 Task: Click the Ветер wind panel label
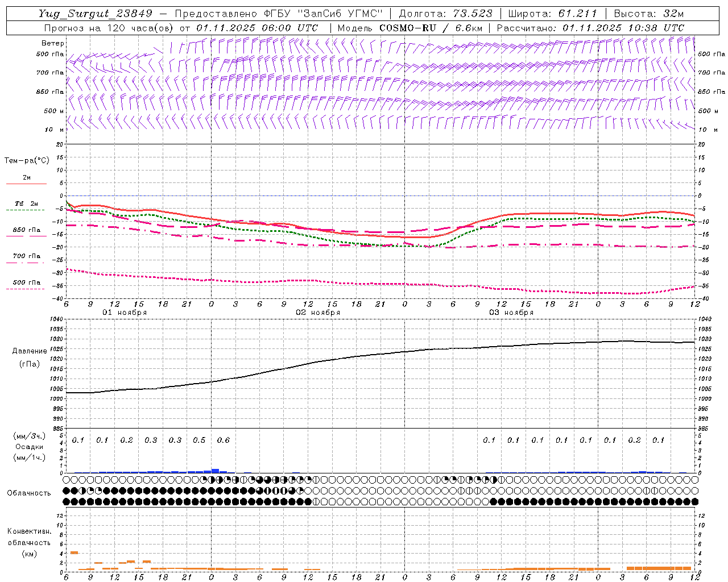53,43
